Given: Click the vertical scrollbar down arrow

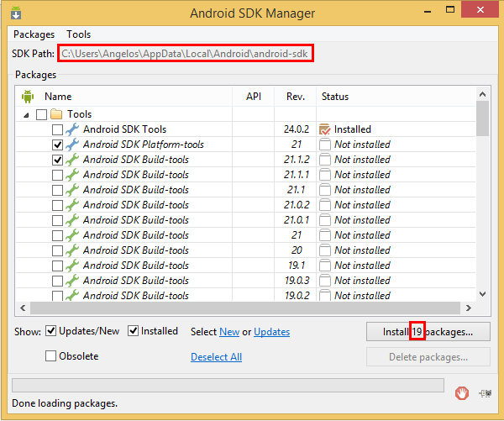Looking at the screenshot, I should 482,293.
